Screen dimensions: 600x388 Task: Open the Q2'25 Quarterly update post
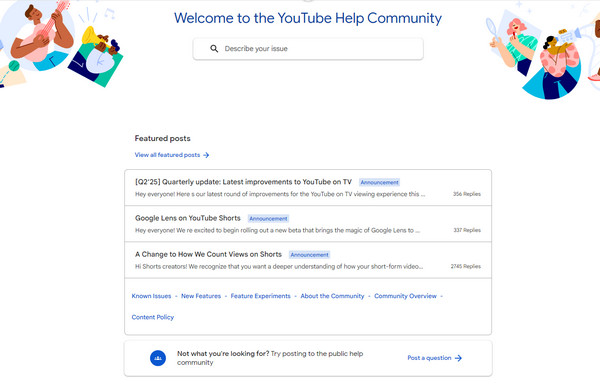click(x=243, y=182)
